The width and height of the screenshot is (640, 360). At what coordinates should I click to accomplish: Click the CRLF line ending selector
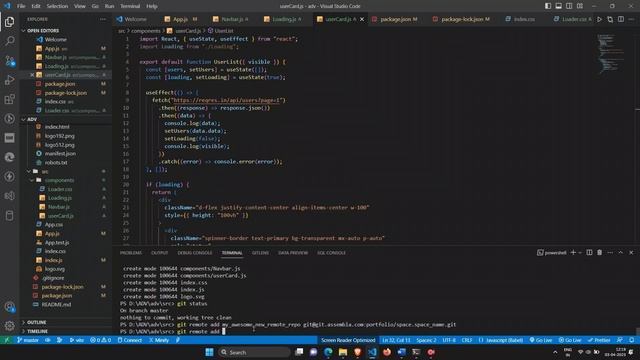click(467, 340)
